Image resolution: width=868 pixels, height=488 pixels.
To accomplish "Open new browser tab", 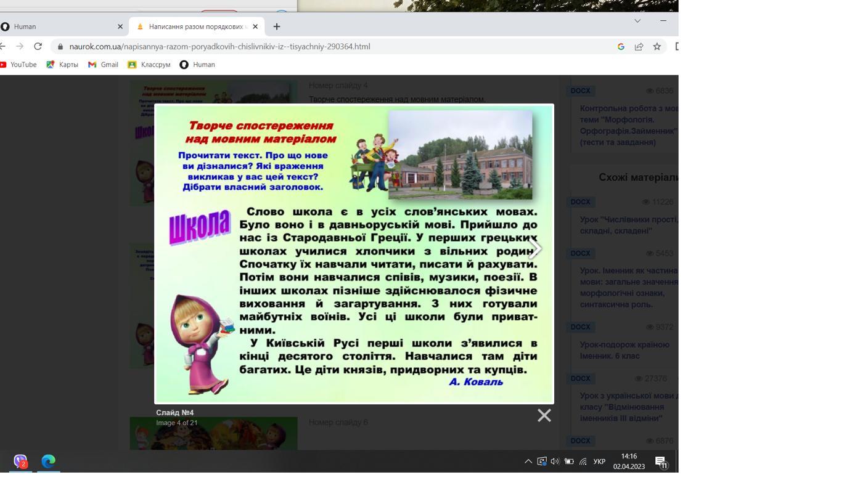I will click(x=276, y=26).
